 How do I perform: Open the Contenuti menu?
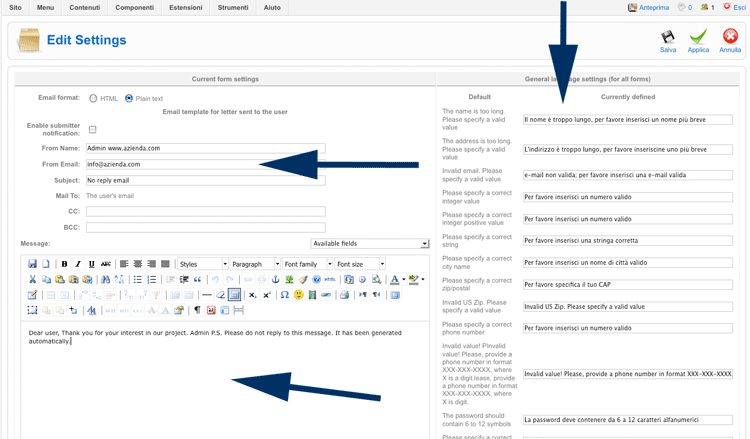pos(85,8)
